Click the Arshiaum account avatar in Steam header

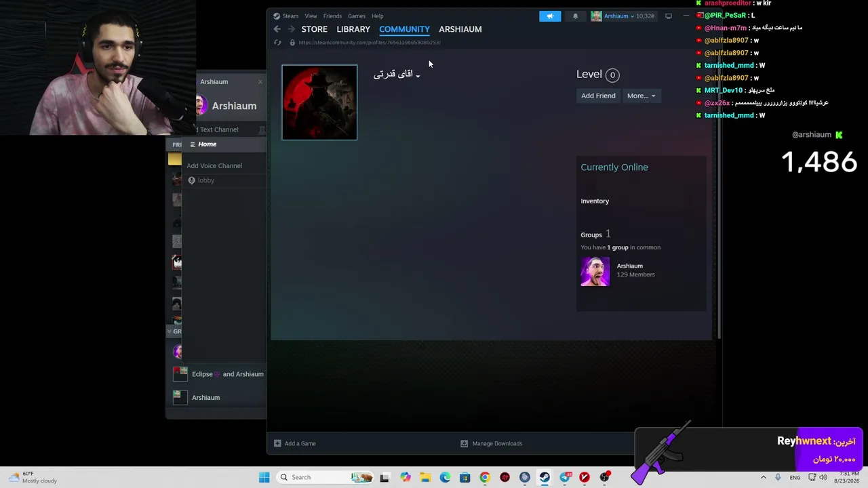(596, 16)
